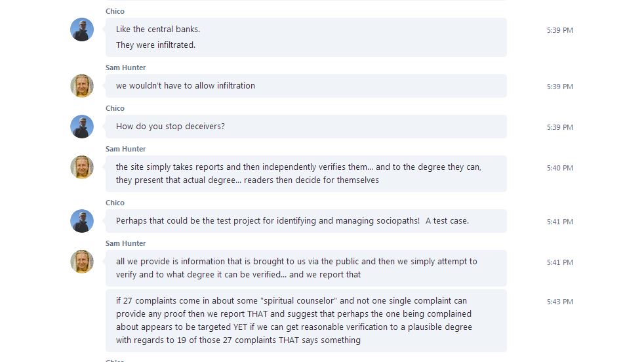Select Chico's avatar beside the 'test project' message

pyautogui.click(x=82, y=221)
